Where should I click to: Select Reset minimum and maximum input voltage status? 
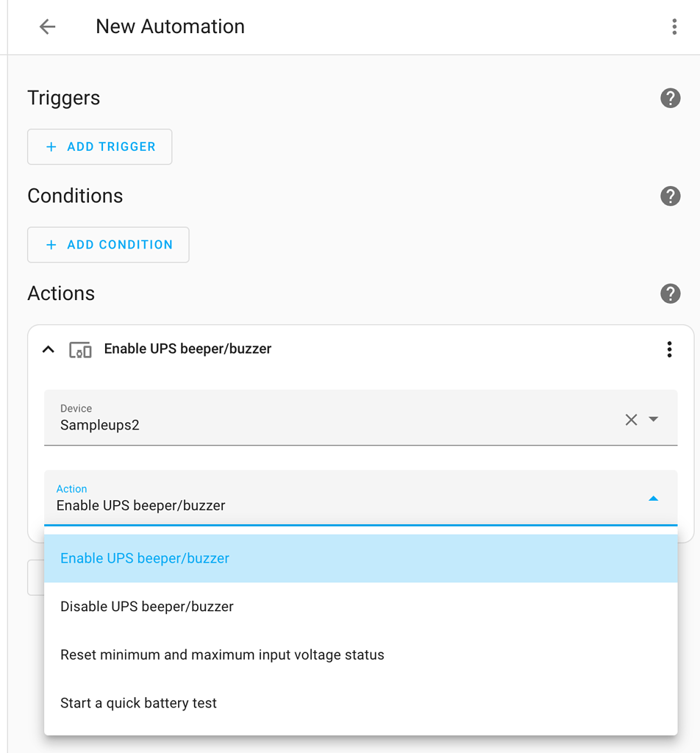tap(222, 654)
